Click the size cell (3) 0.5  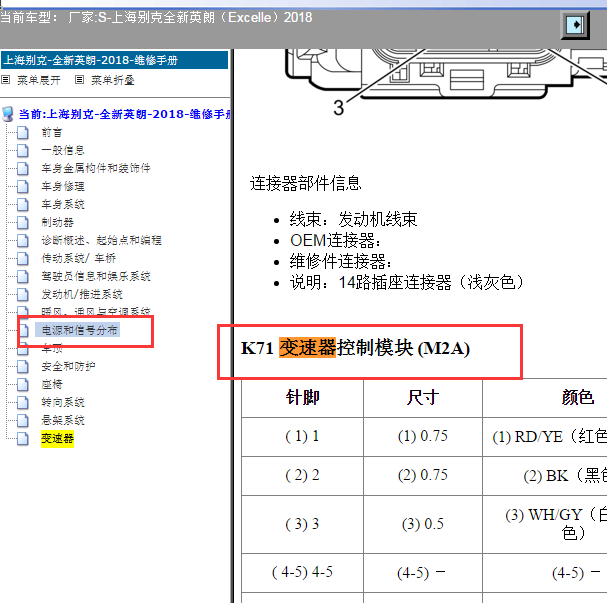click(x=423, y=524)
